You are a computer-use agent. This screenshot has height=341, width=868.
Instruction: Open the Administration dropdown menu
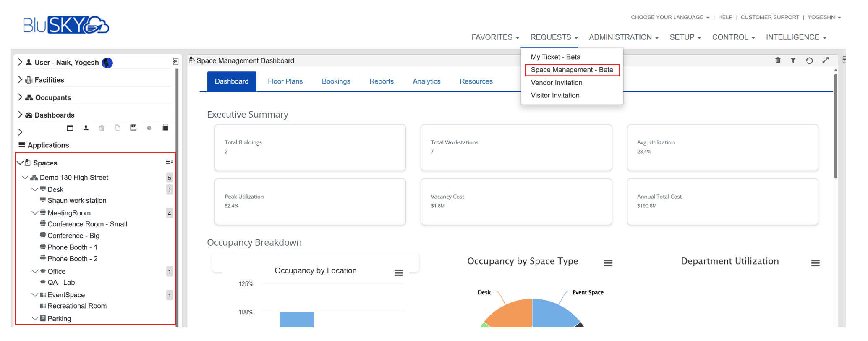point(623,37)
